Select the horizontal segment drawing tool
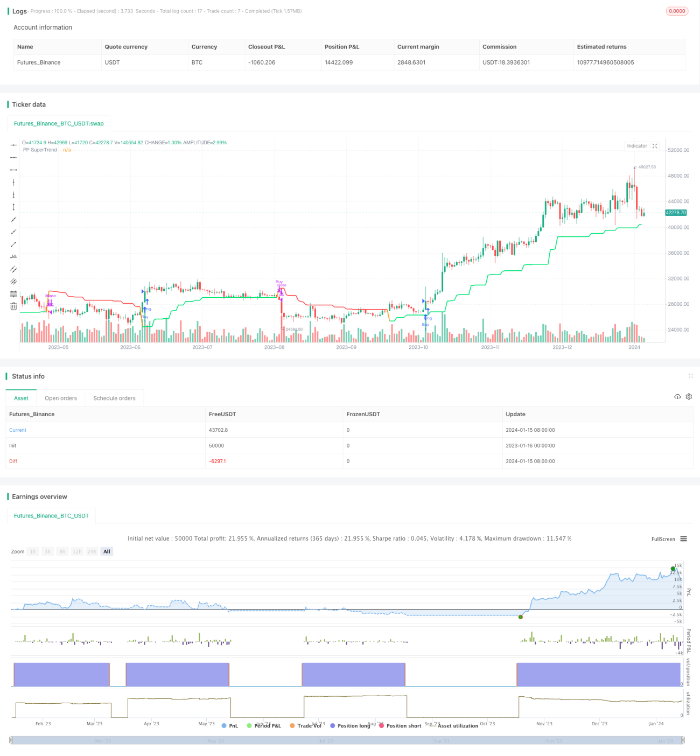 13,170
